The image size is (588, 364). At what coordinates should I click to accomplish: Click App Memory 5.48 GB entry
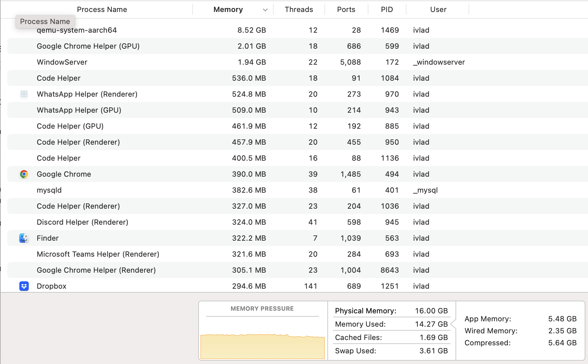[521, 319]
